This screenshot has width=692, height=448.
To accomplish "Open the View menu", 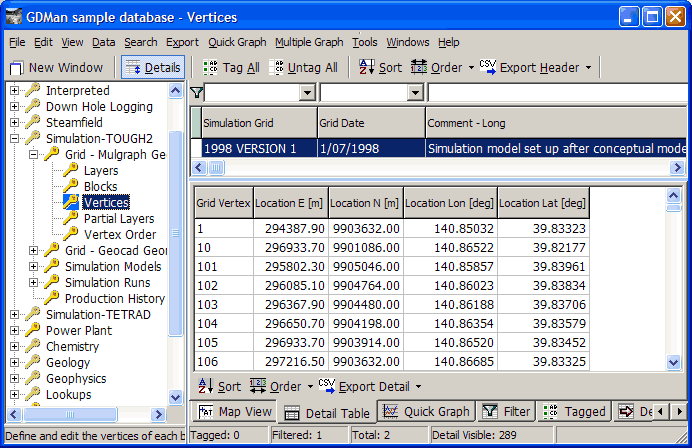I will click(x=72, y=42).
